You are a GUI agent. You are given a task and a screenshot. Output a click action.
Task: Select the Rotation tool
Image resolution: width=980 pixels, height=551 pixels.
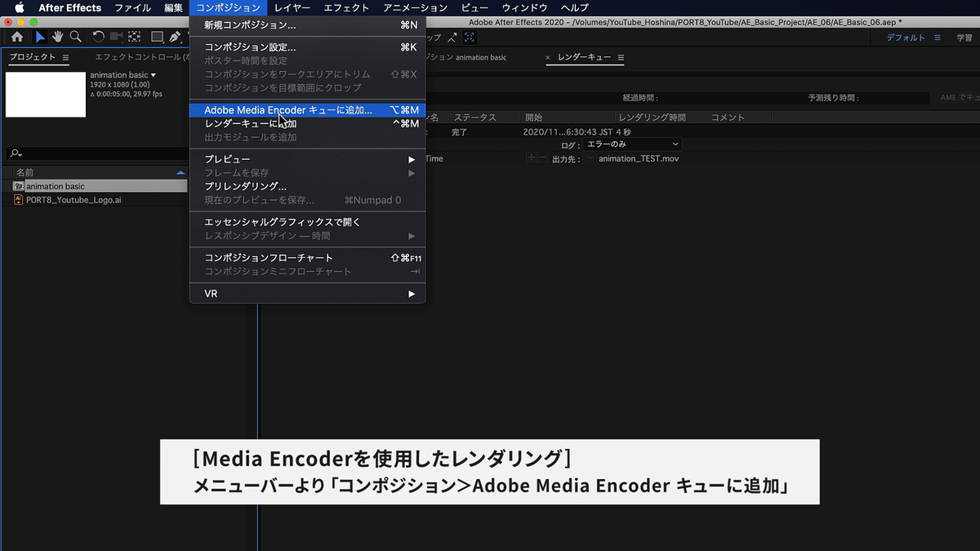98,37
